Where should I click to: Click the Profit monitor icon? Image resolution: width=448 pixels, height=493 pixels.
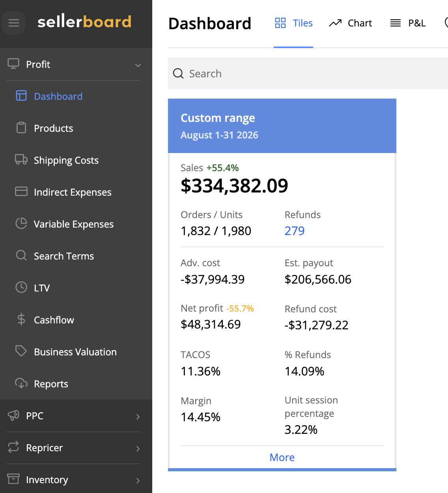(13, 64)
